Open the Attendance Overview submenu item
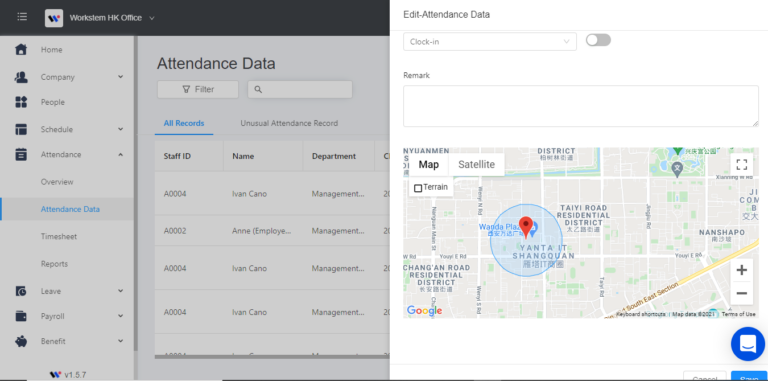Screen dimensions: 768x381 click(x=57, y=182)
